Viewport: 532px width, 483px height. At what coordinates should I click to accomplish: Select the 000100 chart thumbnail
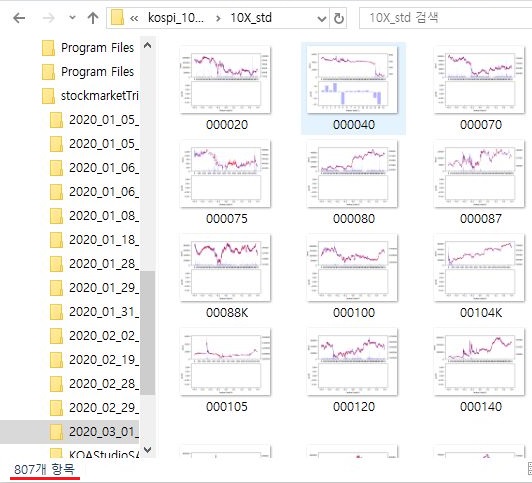352,268
